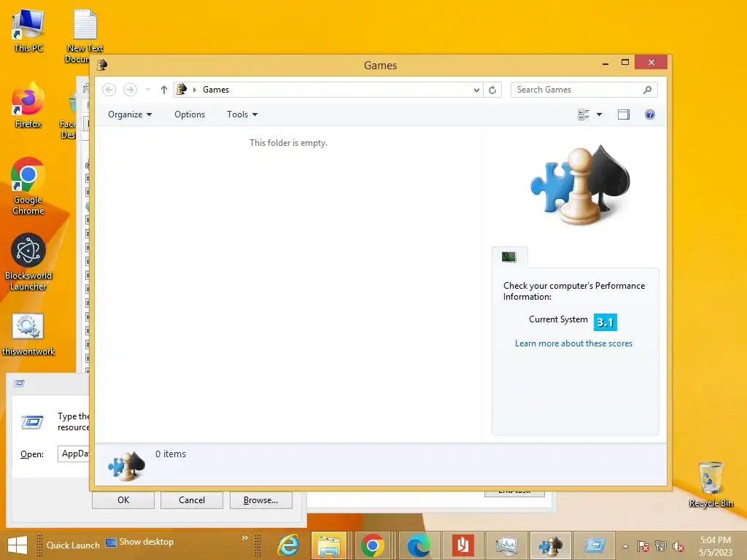This screenshot has height=560, width=747.
Task: Open the Recycle Bin
Action: point(711,485)
